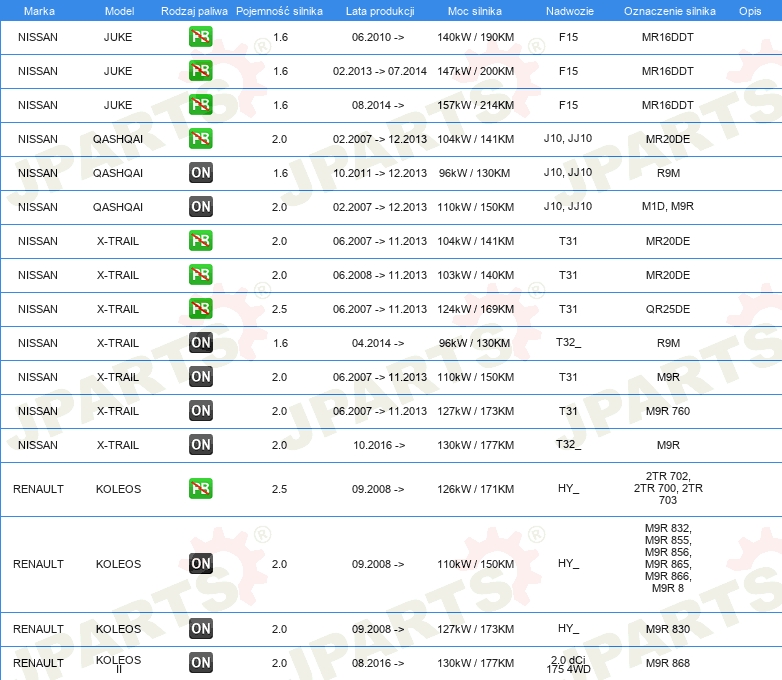The height and width of the screenshot is (680, 782).
Task: Select the 02.2013 -> 07.2014 production years cell
Action: click(x=380, y=71)
